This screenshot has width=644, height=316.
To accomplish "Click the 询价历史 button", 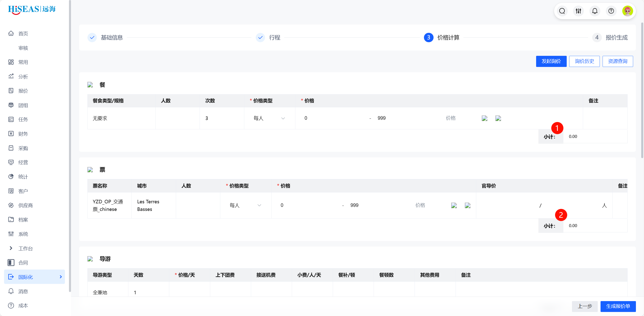I will 584,61.
